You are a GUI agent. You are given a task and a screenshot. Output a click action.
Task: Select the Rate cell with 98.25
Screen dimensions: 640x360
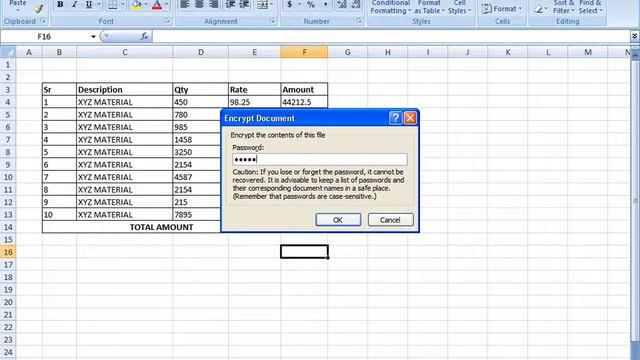click(x=254, y=102)
